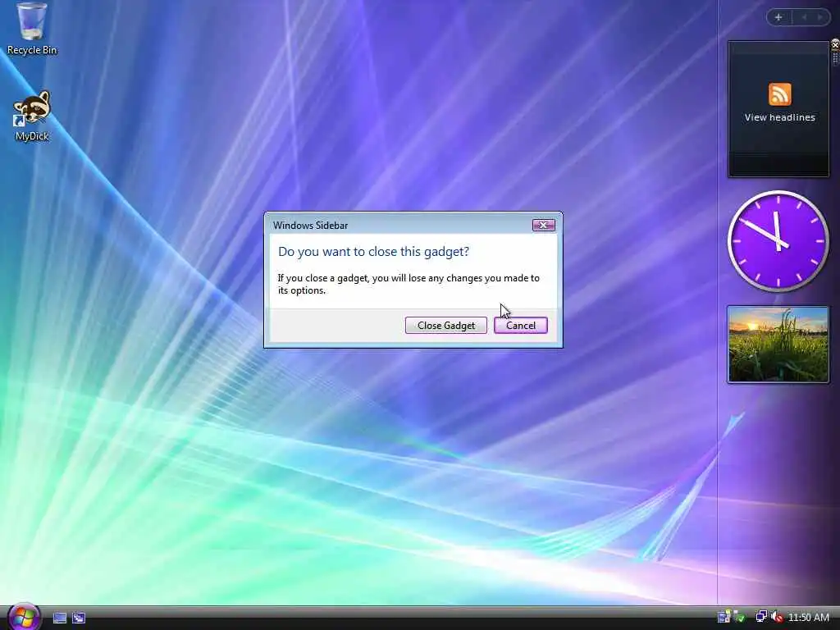The image size is (840, 630).
Task: Click the View headlines link
Action: coord(779,117)
